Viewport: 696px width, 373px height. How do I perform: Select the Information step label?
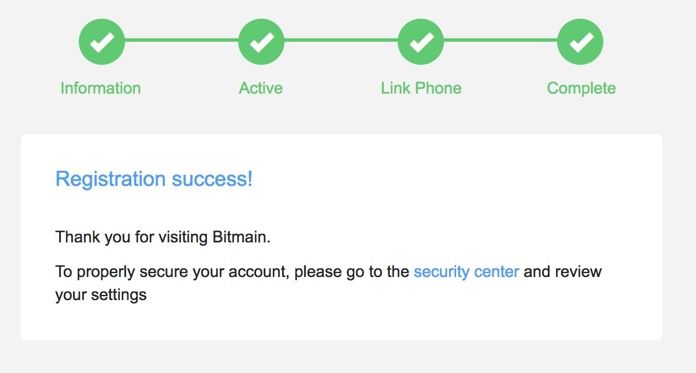(x=101, y=88)
